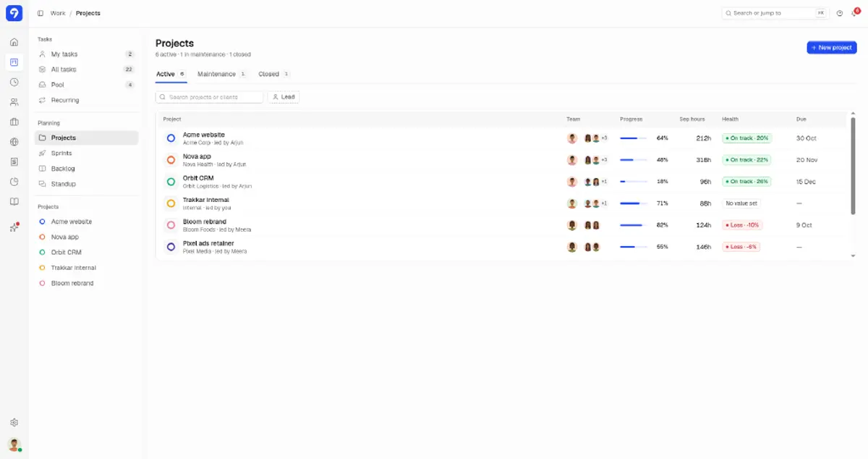Viewport: 868px width, 459px height.
Task: Open the clock icon in left rail
Action: [14, 82]
